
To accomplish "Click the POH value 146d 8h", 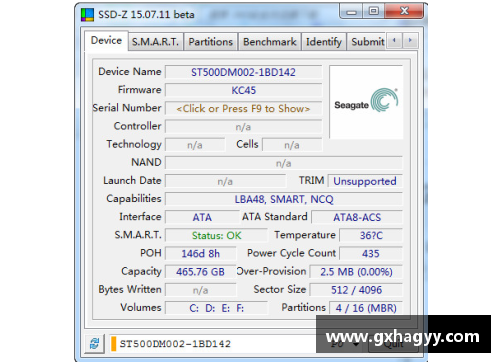I will [x=201, y=254].
